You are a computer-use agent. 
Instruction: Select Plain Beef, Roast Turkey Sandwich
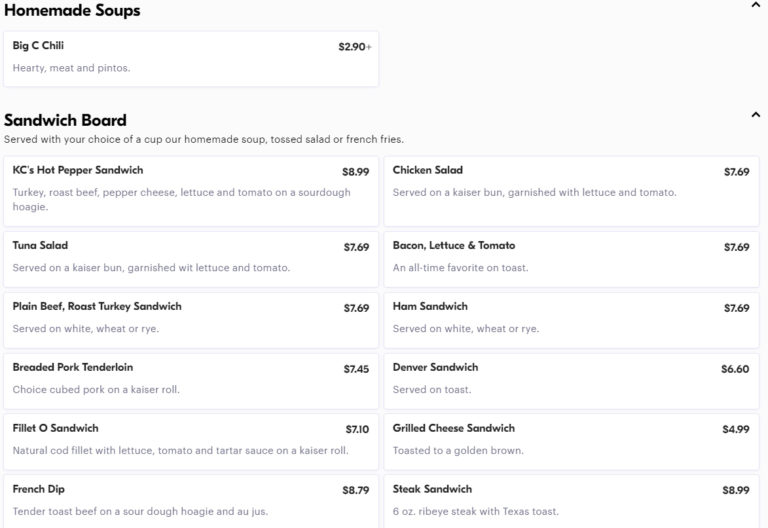click(x=191, y=320)
